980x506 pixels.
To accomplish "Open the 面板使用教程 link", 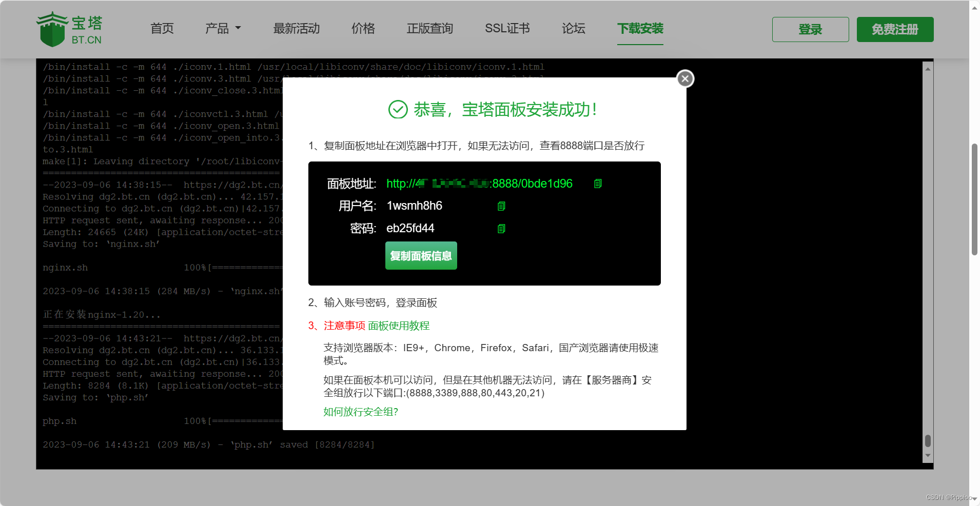I will coord(399,326).
